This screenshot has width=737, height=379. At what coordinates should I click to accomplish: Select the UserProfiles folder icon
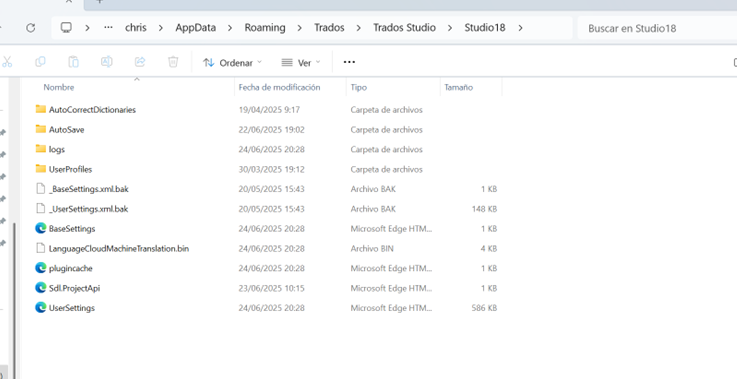tap(41, 168)
